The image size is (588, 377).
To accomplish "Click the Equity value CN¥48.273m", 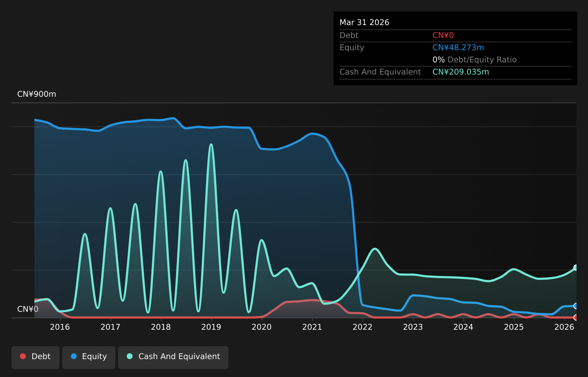I will point(458,48).
